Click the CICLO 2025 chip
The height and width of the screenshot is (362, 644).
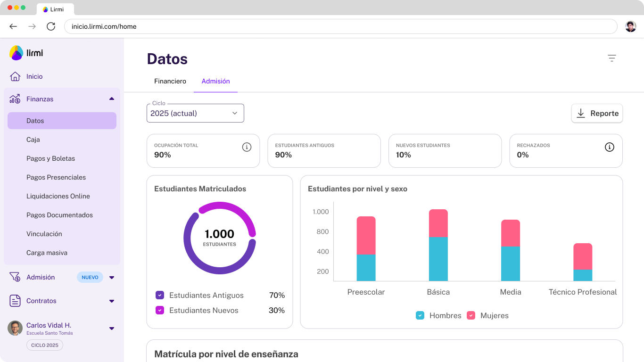[45, 345]
